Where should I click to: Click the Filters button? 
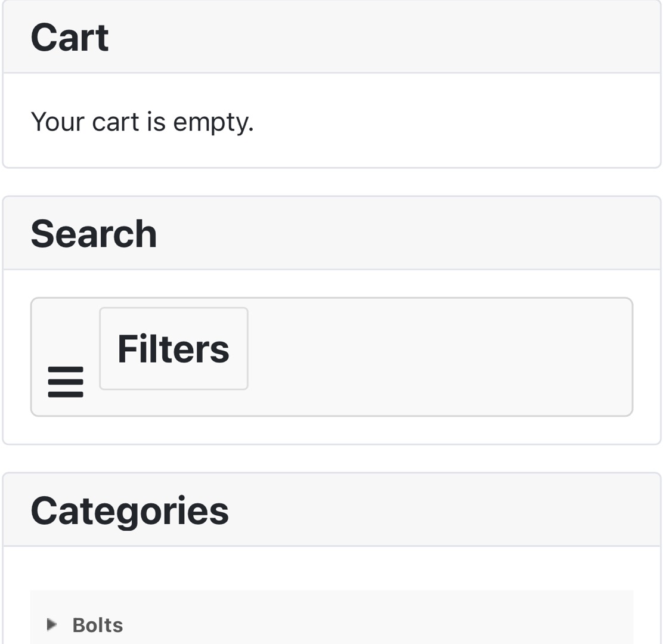(x=174, y=349)
